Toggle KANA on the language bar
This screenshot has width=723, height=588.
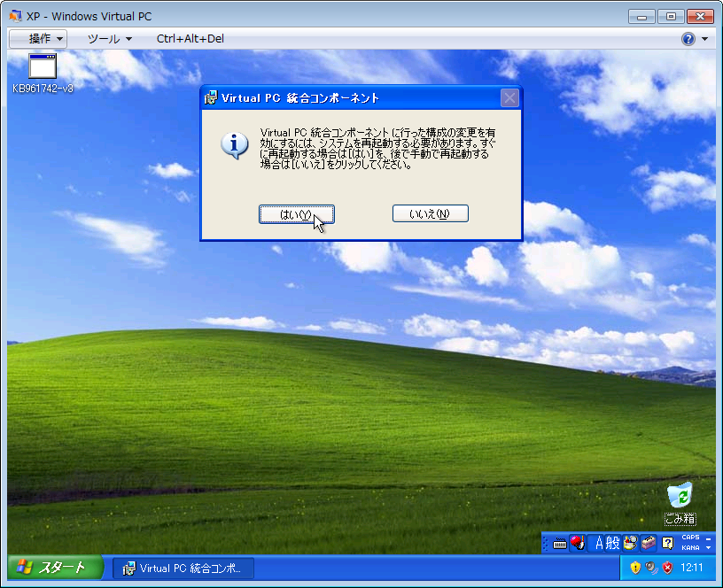(x=690, y=548)
